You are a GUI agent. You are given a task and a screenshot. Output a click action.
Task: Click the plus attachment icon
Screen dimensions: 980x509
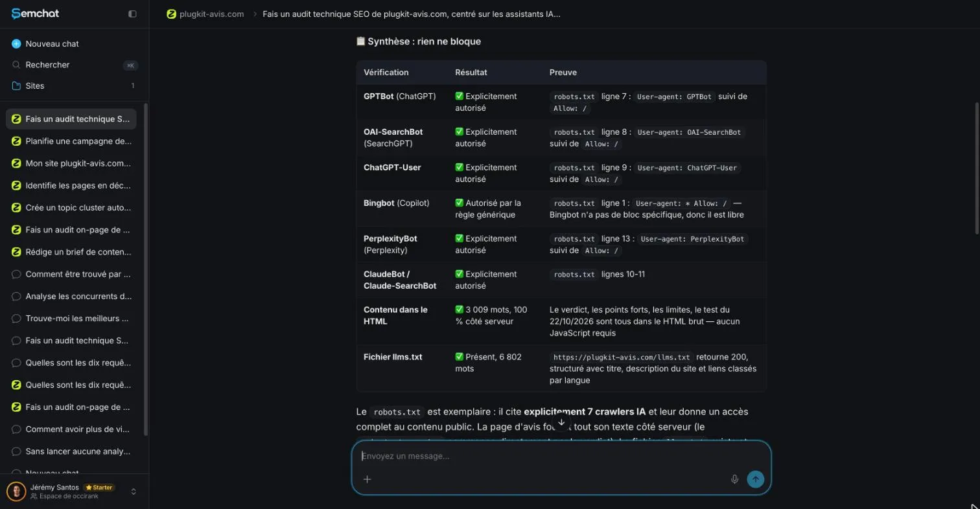[x=367, y=479]
